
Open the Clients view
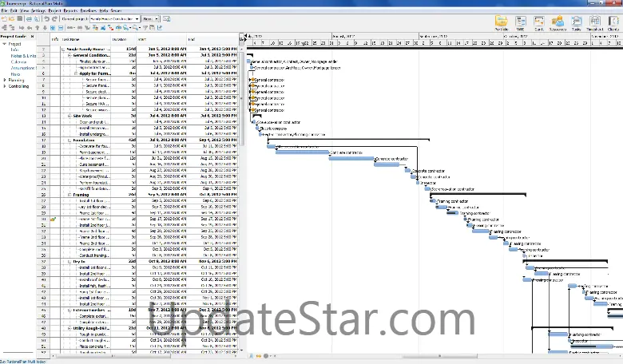tap(613, 23)
